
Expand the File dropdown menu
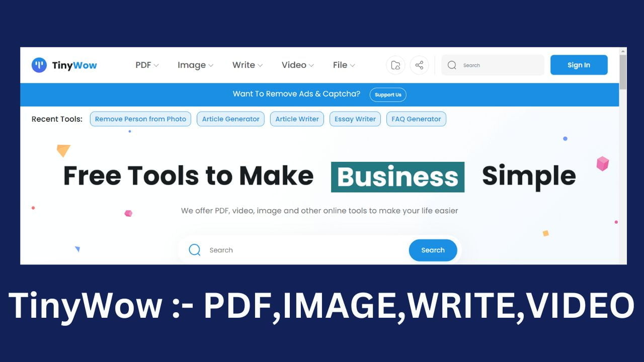pos(344,65)
